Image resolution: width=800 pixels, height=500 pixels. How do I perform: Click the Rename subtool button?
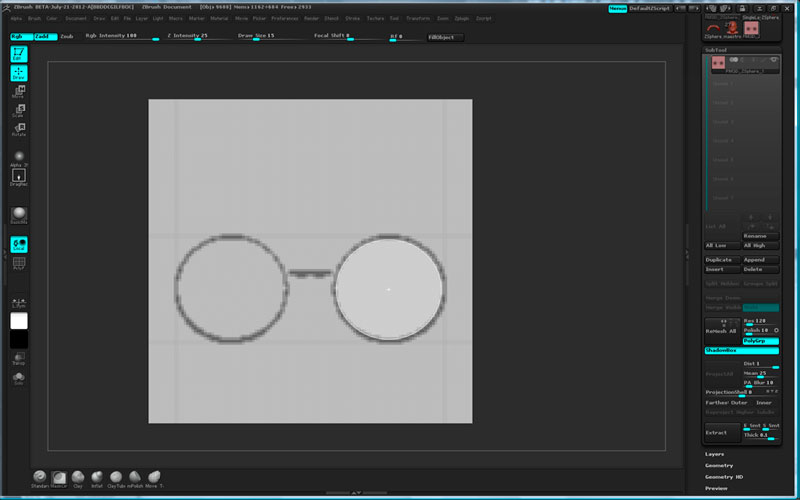pyautogui.click(x=760, y=236)
